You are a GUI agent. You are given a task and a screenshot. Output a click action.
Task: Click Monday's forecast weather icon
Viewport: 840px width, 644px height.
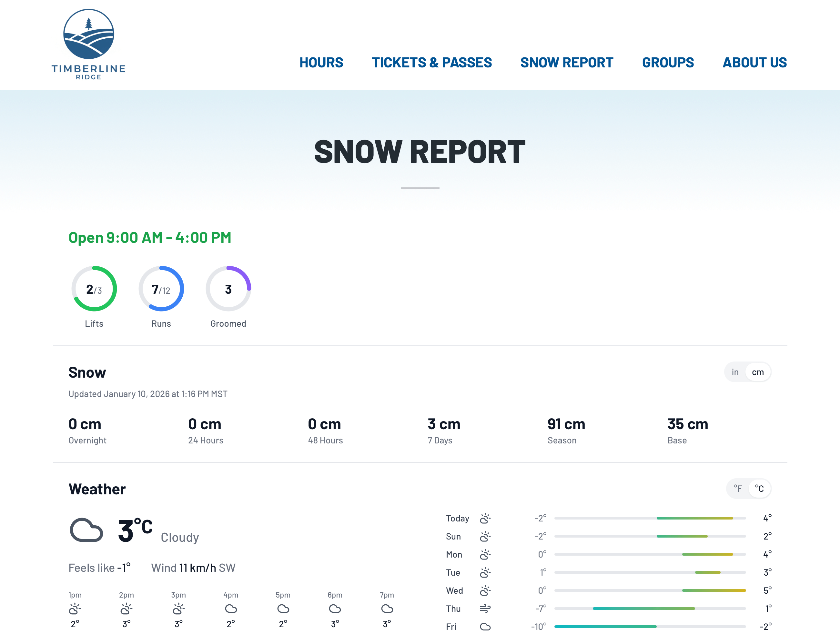485,554
